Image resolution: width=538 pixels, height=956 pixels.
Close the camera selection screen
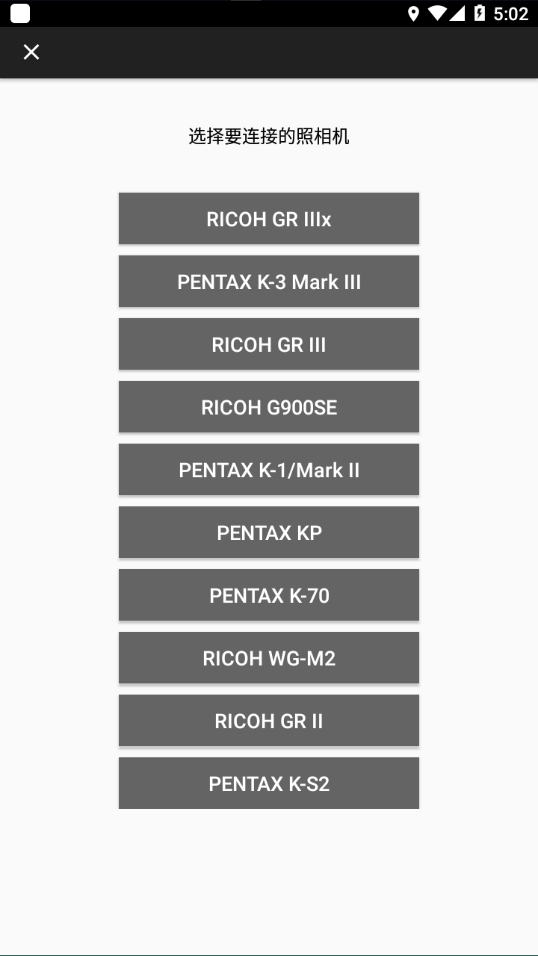click(31, 52)
